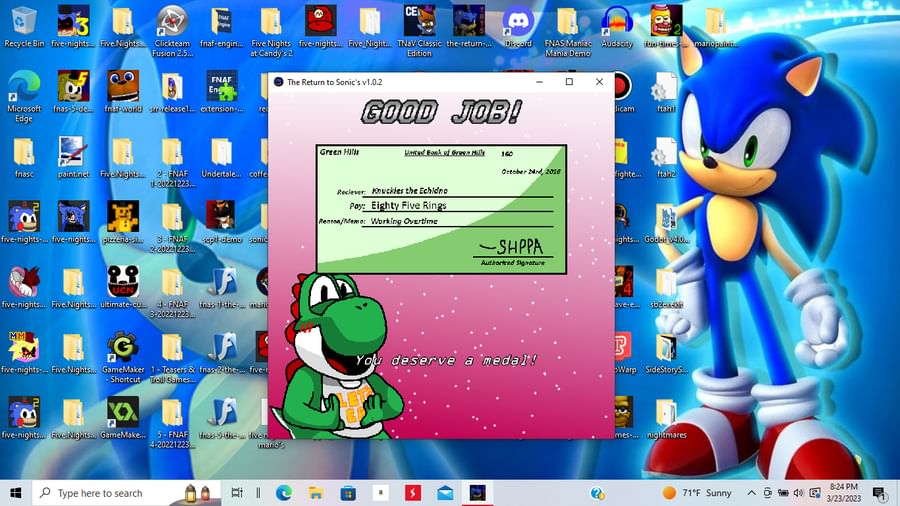Click the 'You deserve a medal!' text
This screenshot has height=506, width=900.
pos(445,360)
